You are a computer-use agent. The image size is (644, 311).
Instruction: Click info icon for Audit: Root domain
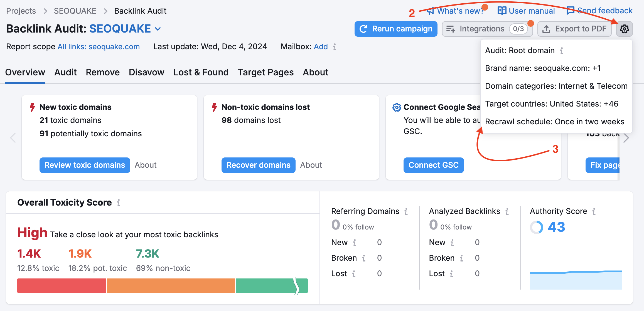point(562,51)
